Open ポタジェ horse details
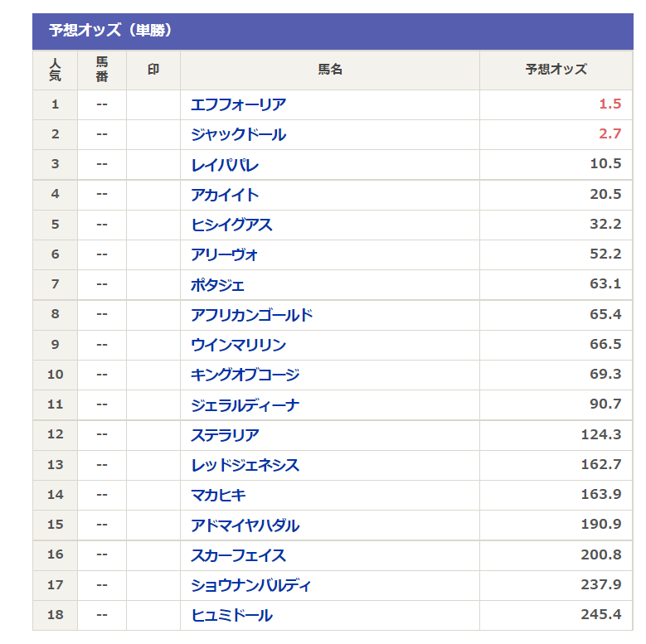 [x=218, y=284]
